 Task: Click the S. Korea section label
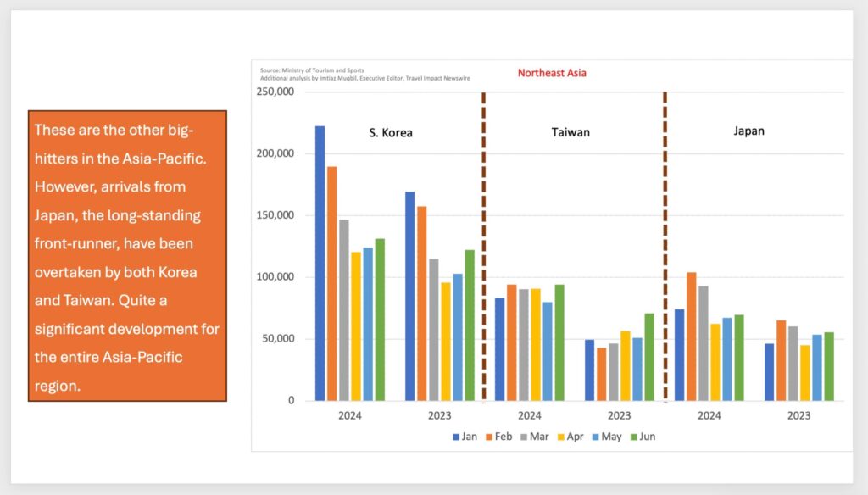(x=390, y=133)
